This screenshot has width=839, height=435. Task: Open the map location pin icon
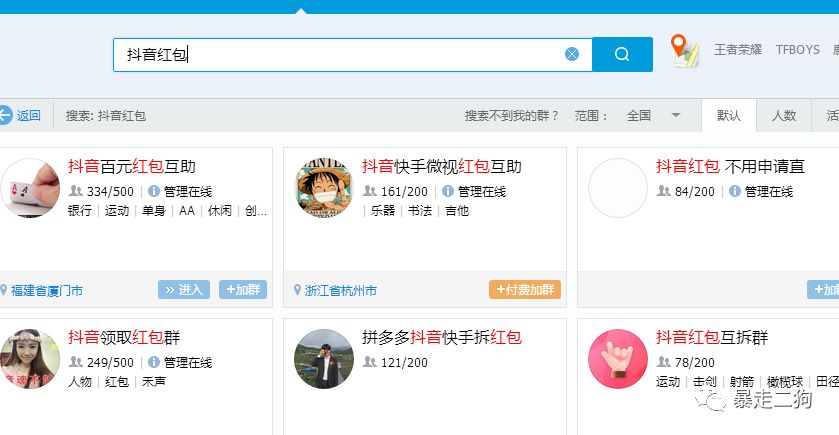684,51
